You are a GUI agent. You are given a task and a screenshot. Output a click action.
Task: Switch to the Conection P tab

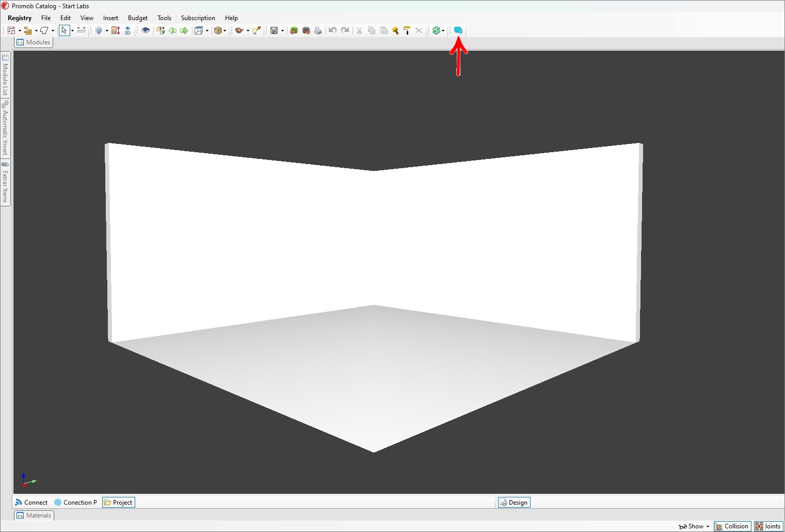[x=75, y=503]
